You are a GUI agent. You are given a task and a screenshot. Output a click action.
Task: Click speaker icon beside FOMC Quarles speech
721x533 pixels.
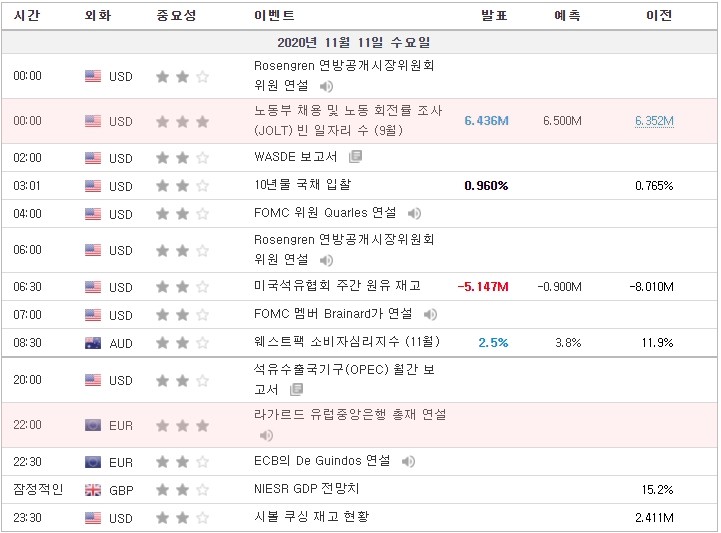pyautogui.click(x=414, y=213)
